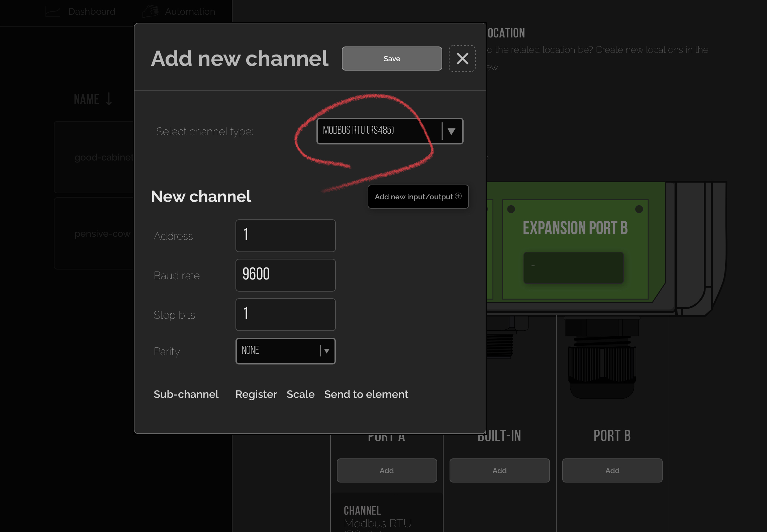
Task: Click the Baud rate field
Action: [285, 275]
